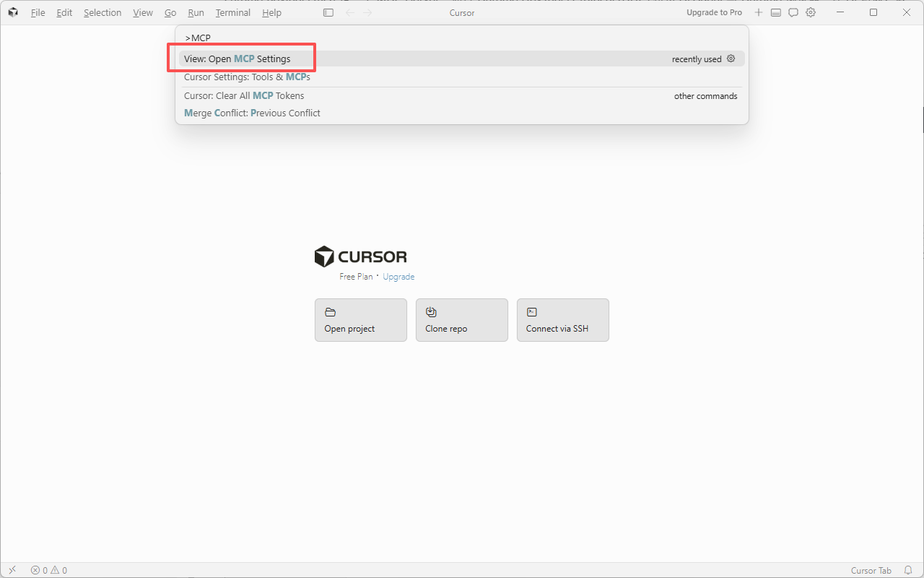This screenshot has width=924, height=578.
Task: Open the notifications bell in status bar
Action: (908, 570)
